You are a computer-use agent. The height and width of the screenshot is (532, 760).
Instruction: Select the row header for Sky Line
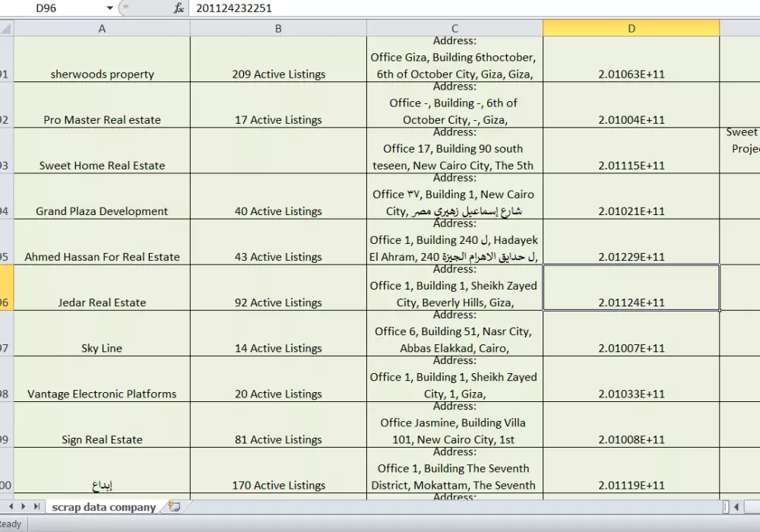click(6, 334)
